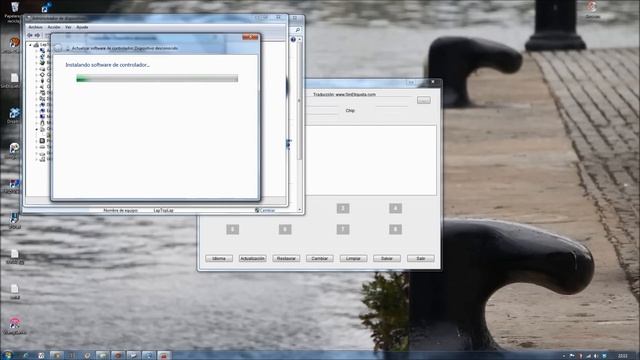Click the System window vertical scrollbar
Screen dimensions: 640x360
coord(300,124)
